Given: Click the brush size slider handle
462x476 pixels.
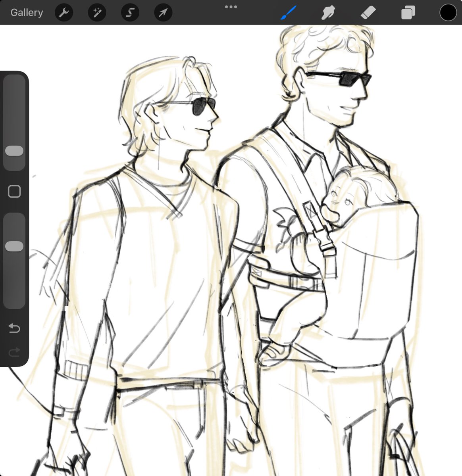Looking at the screenshot, I should tap(14, 151).
